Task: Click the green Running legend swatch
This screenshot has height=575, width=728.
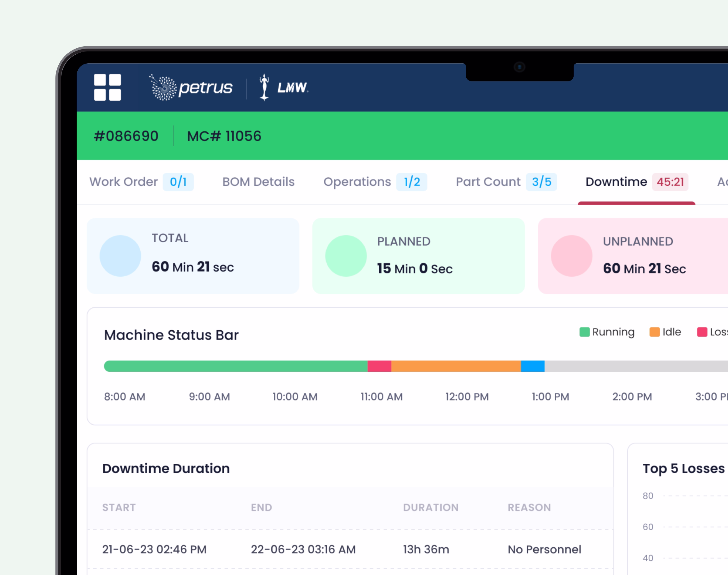Action: tap(584, 332)
